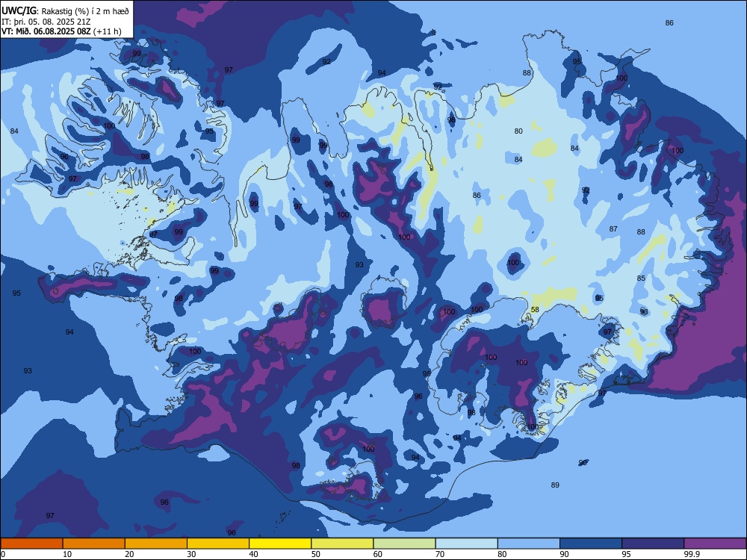Click the legend scale label '10'
747x560 pixels.
pyautogui.click(x=67, y=554)
